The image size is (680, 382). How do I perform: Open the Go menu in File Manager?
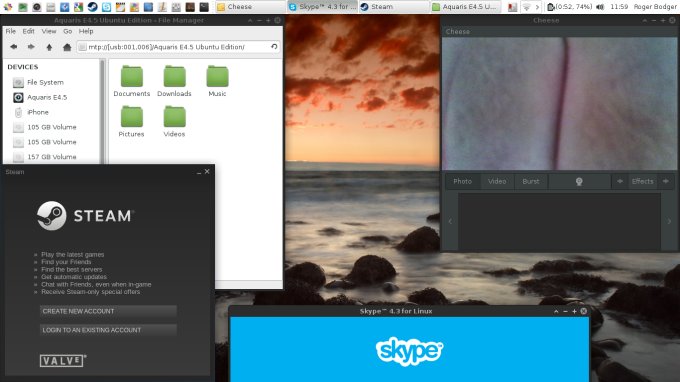pos(68,31)
